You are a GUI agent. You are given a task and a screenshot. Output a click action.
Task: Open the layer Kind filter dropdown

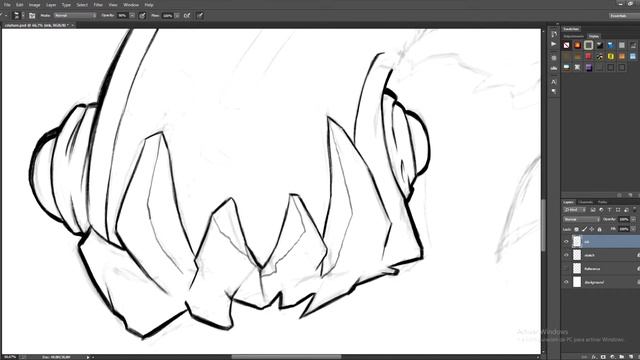(575, 210)
